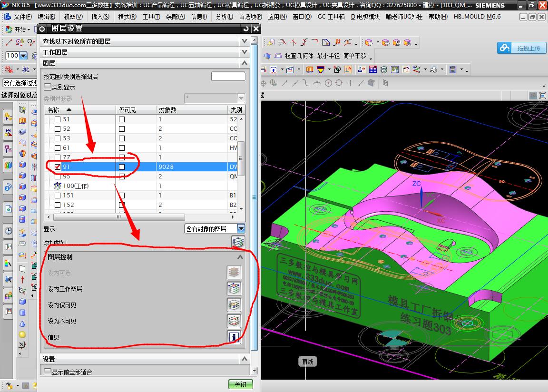The height and width of the screenshot is (392, 548).
Task: Check the layer 53 name checkbox
Action: tap(58, 138)
